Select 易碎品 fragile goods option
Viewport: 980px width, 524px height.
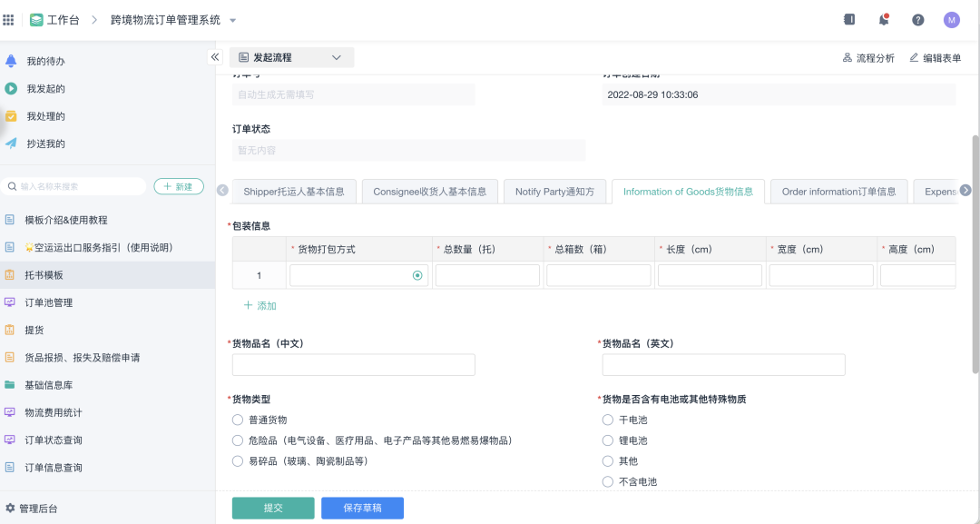[x=239, y=461]
